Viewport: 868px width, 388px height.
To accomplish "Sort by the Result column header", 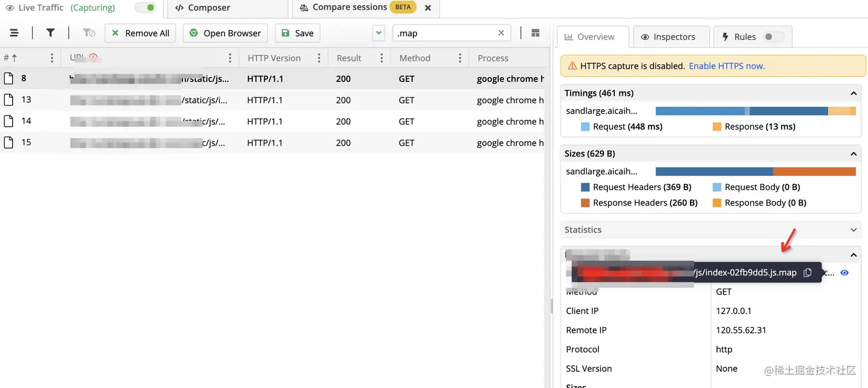I will (x=349, y=58).
